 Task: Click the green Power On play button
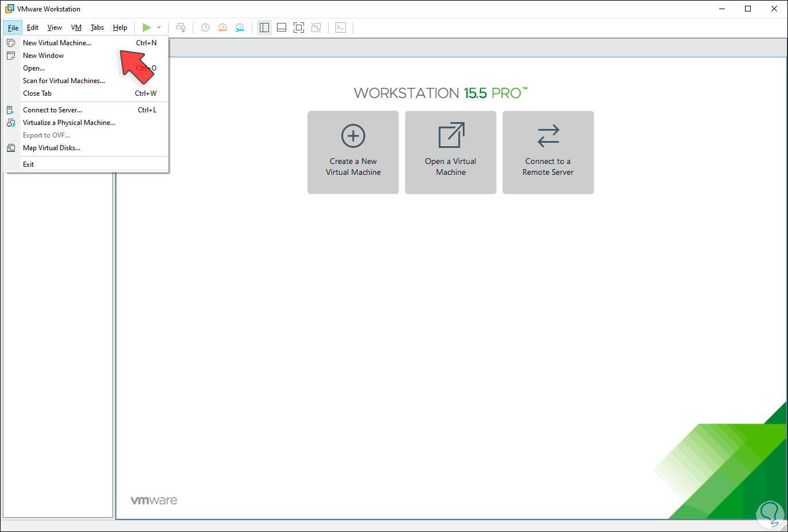147,28
